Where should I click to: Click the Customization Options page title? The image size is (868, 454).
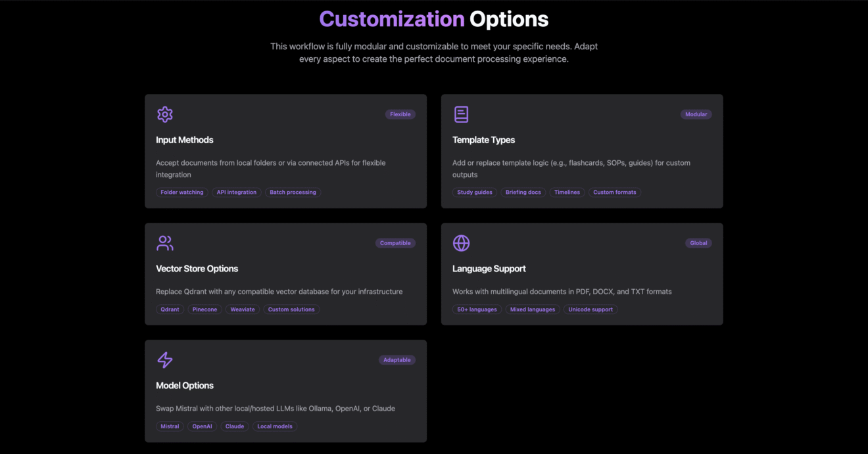(434, 19)
